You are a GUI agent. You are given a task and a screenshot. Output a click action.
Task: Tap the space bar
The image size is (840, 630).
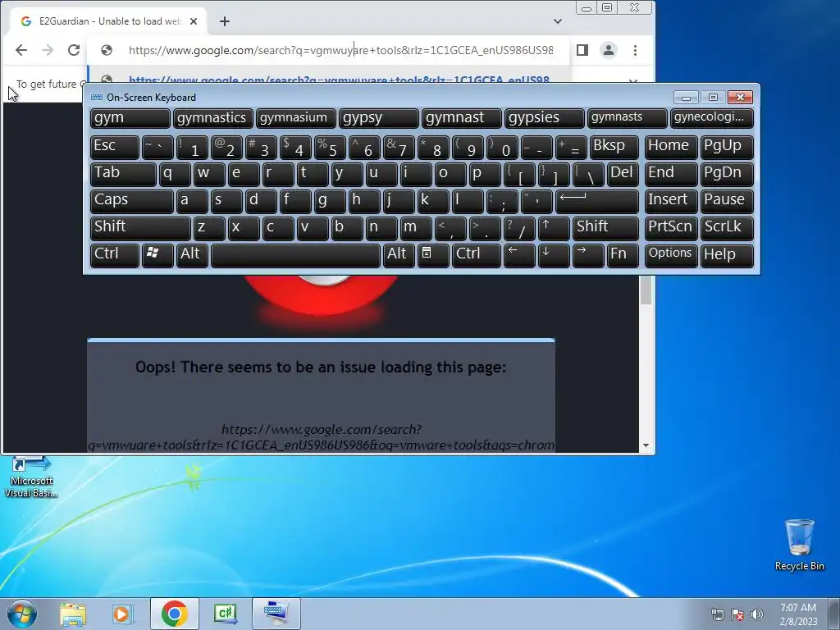click(295, 255)
